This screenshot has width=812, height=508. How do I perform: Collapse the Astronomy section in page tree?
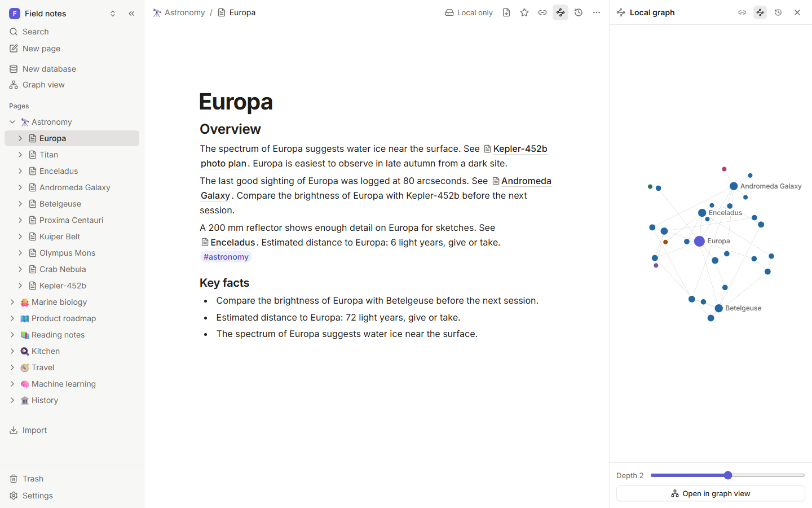tap(12, 122)
